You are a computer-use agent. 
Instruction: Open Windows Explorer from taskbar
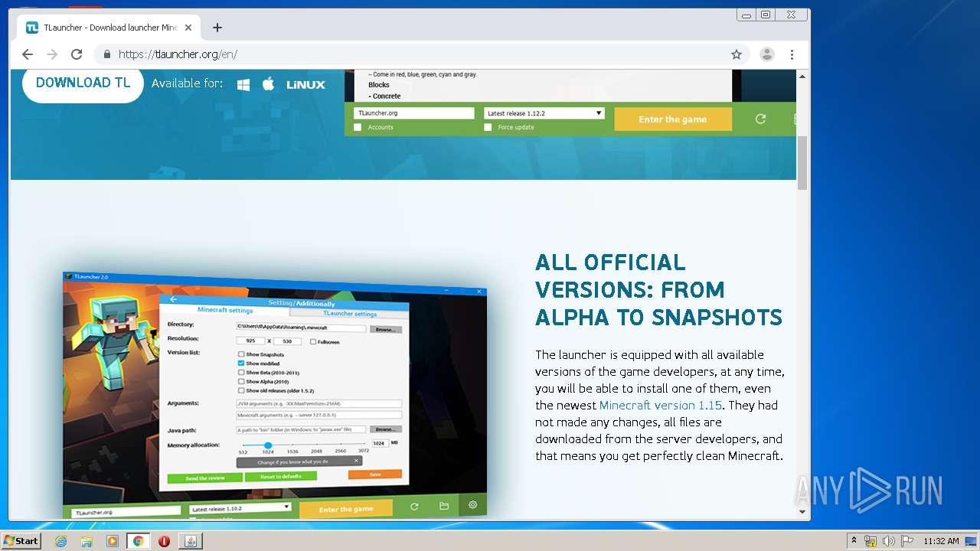point(87,541)
